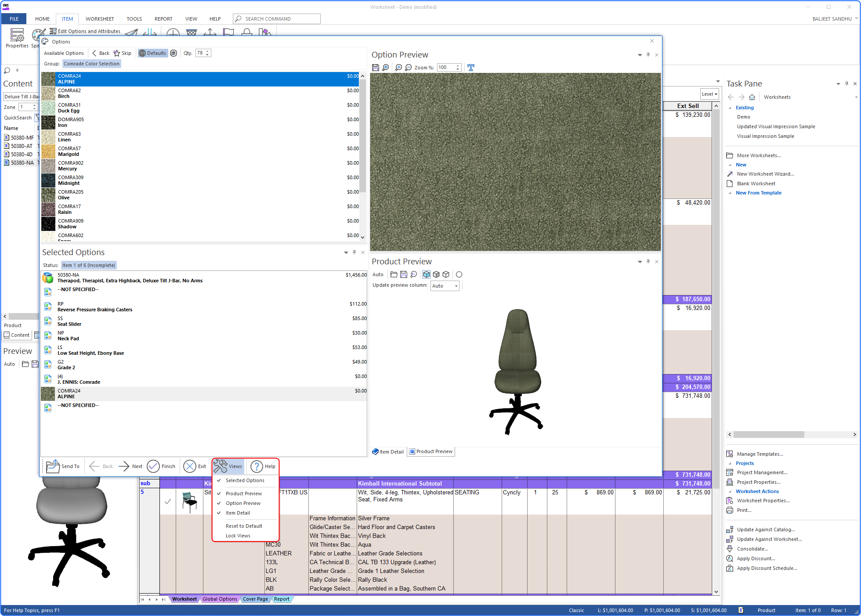This screenshot has height=616, width=861.
Task: Toggle the Defaults button
Action: pyautogui.click(x=152, y=53)
